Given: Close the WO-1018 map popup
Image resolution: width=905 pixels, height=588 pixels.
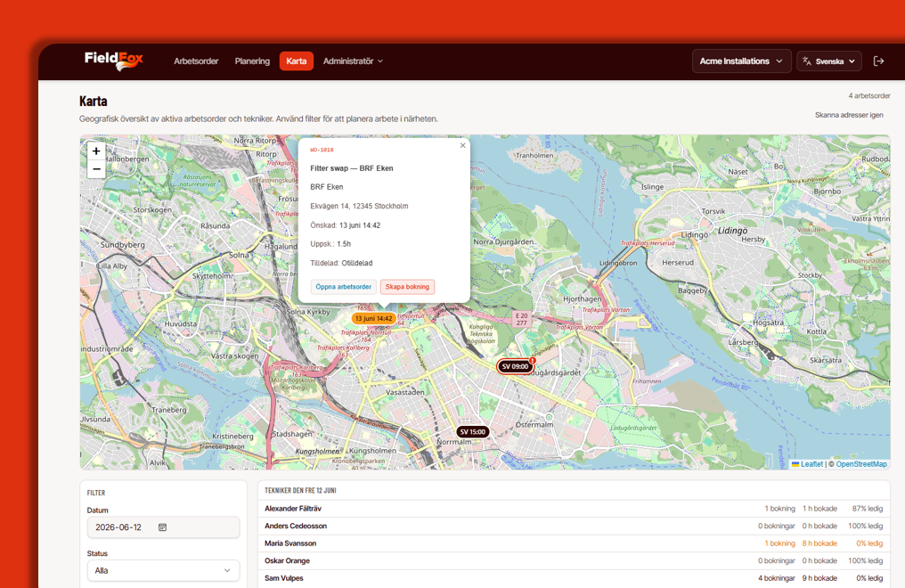Looking at the screenshot, I should (462, 145).
